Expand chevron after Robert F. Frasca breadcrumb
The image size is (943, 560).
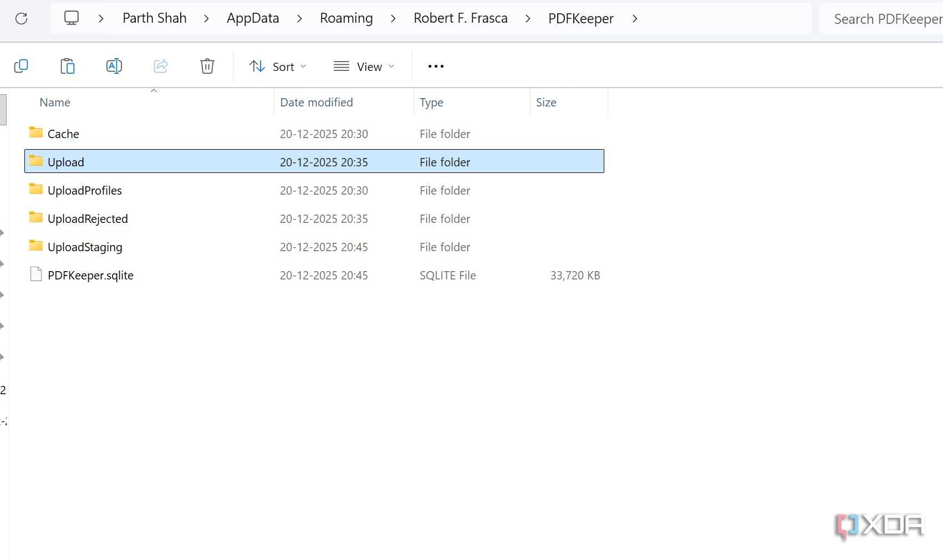[528, 19]
